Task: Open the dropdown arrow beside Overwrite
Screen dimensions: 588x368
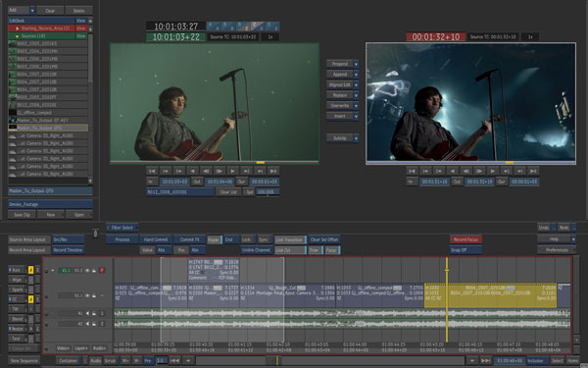Action: 356,106
